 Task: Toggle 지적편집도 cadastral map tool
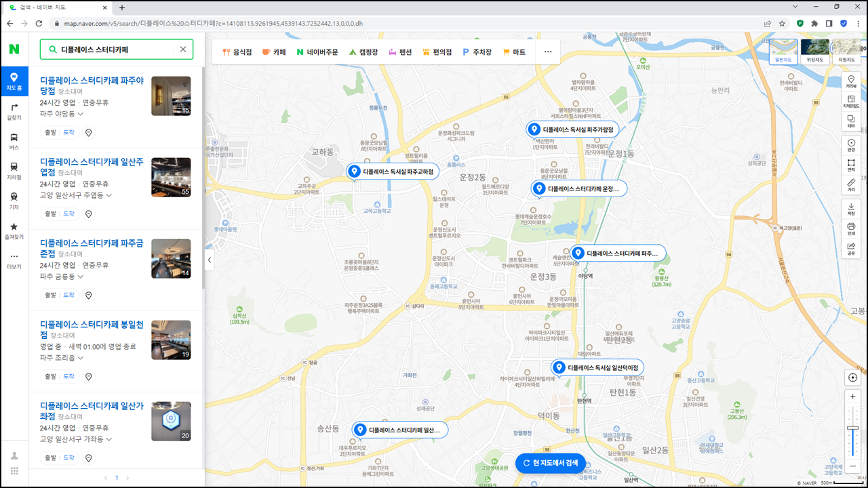coord(850,102)
